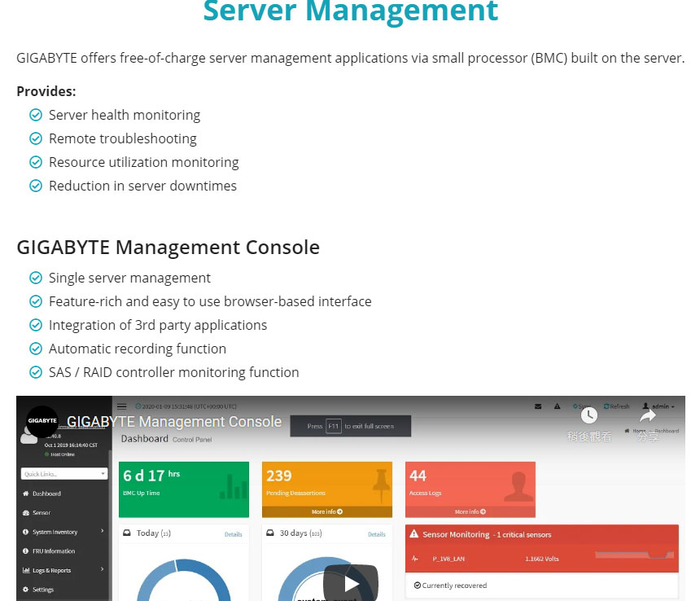Screen dimensions: 700x601
Task: Click 'SAS / RAID controller monitoring function' item
Action: click(174, 373)
